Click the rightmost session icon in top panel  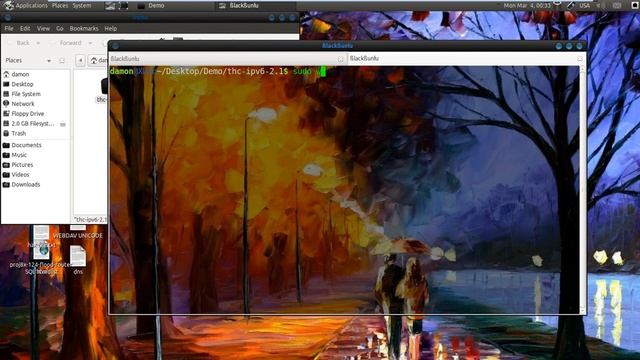pyautogui.click(x=635, y=6)
